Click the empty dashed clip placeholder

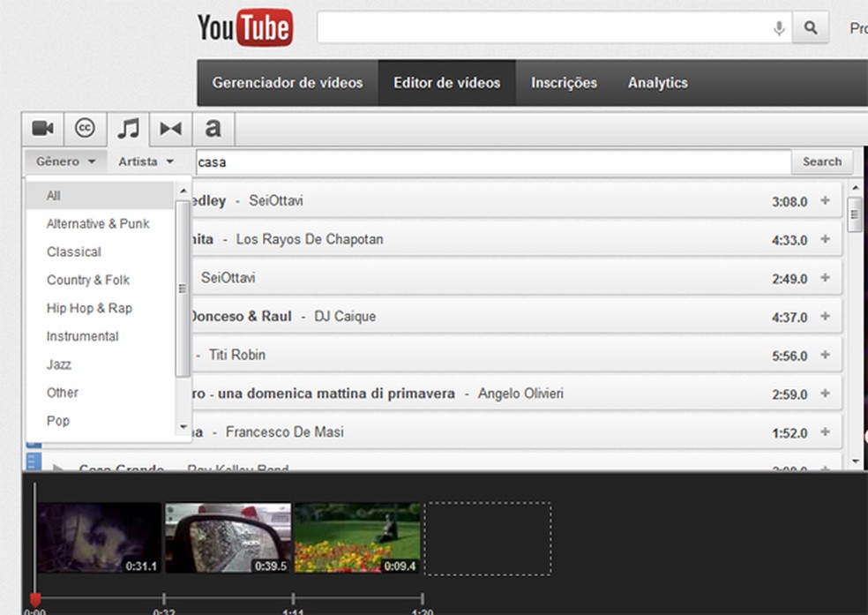[x=488, y=538]
